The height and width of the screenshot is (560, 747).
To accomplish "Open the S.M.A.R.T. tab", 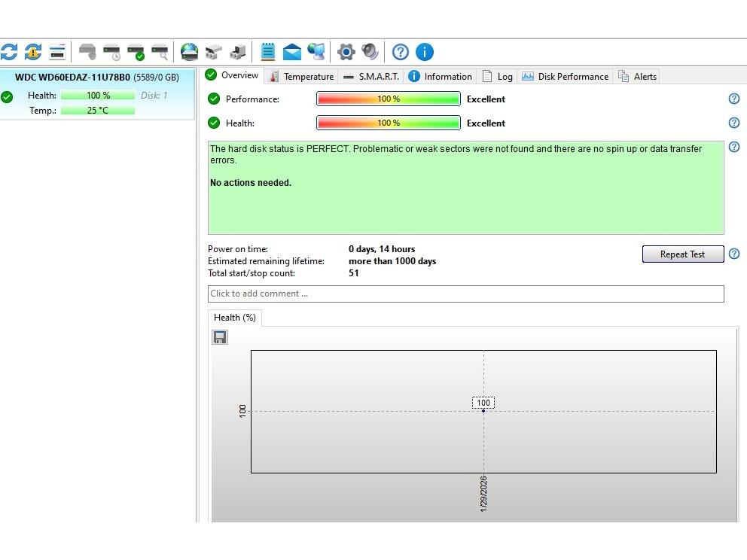I will point(371,77).
